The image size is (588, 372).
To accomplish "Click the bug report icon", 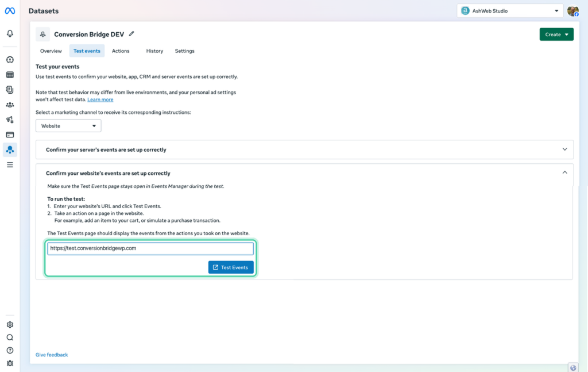I will (x=10, y=363).
